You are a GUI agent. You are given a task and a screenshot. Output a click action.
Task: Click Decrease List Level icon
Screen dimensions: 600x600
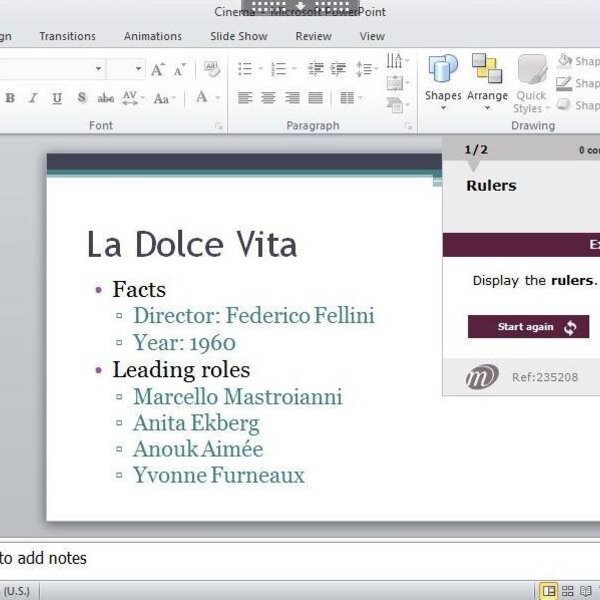[316, 69]
